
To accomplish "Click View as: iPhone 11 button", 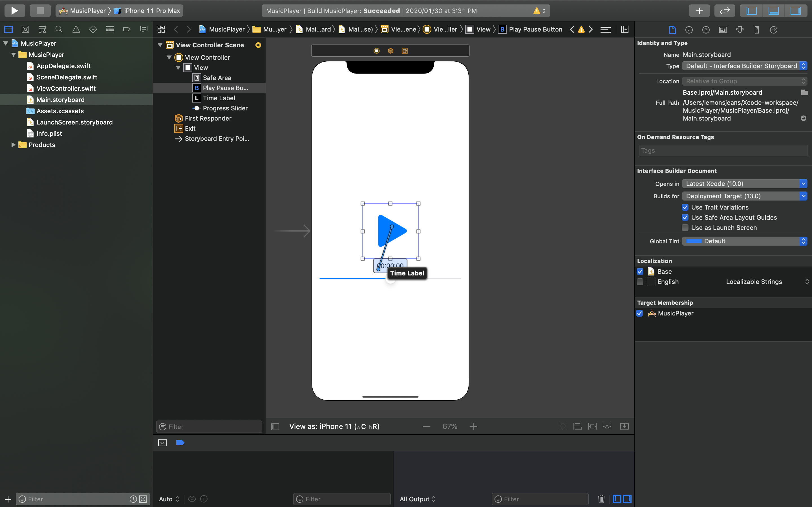I will point(334,426).
